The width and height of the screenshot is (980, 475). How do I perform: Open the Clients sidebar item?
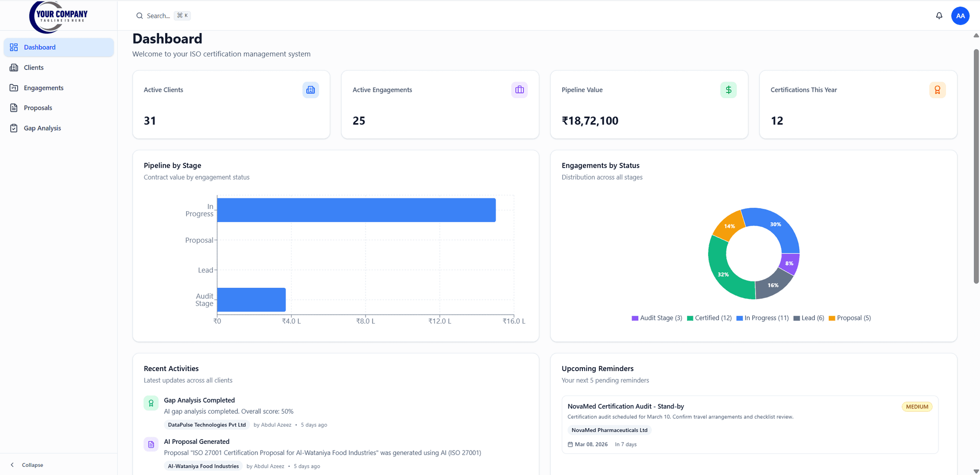(x=58, y=68)
